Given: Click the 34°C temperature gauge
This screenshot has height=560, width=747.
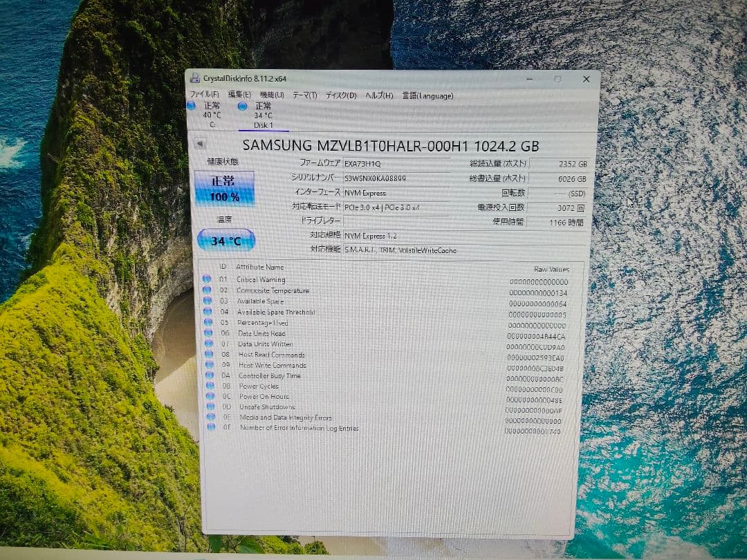Looking at the screenshot, I should coord(225,241).
